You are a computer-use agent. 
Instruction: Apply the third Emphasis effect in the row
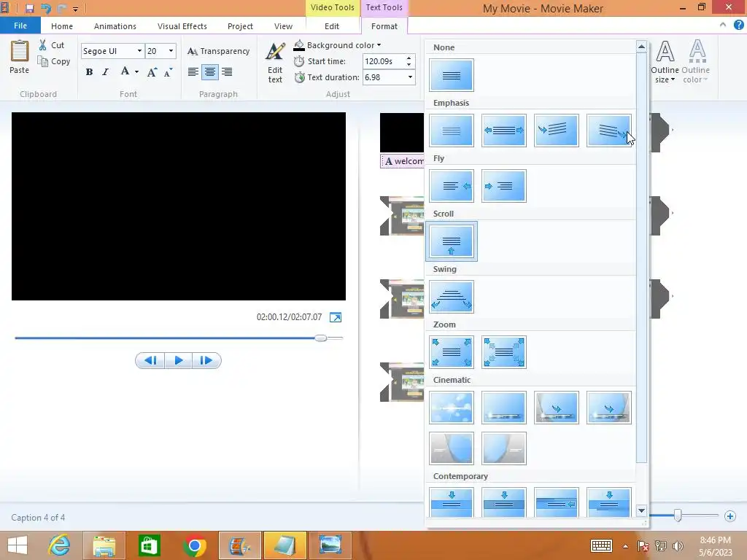556,131
